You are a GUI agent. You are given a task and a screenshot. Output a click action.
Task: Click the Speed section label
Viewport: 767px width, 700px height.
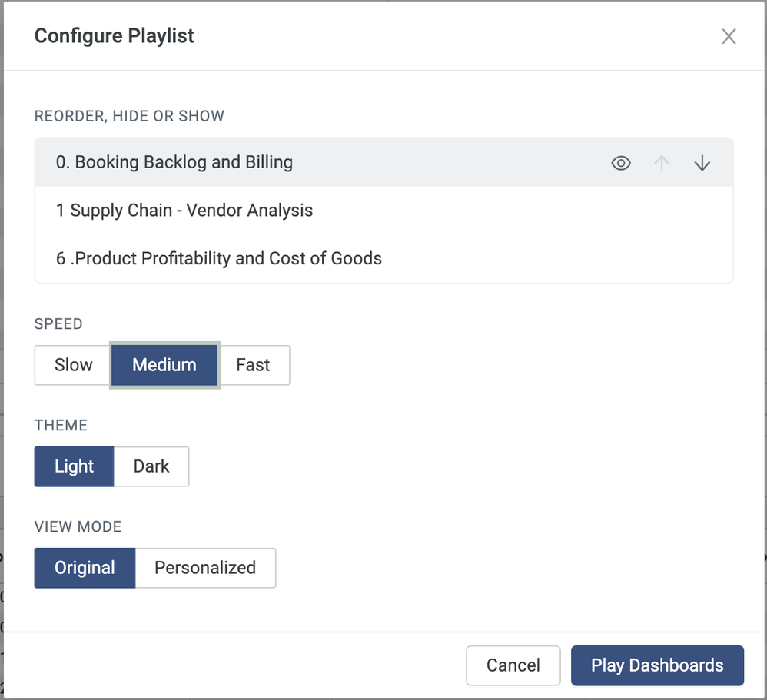pos(58,323)
